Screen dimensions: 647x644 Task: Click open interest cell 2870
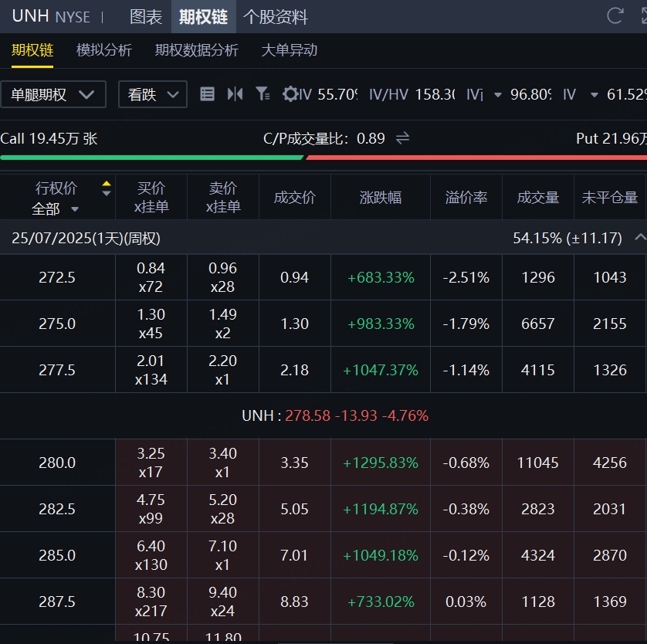[609, 555]
